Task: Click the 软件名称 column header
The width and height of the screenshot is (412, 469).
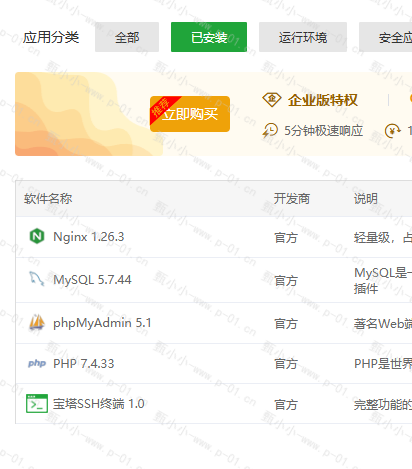Action: tap(48, 199)
